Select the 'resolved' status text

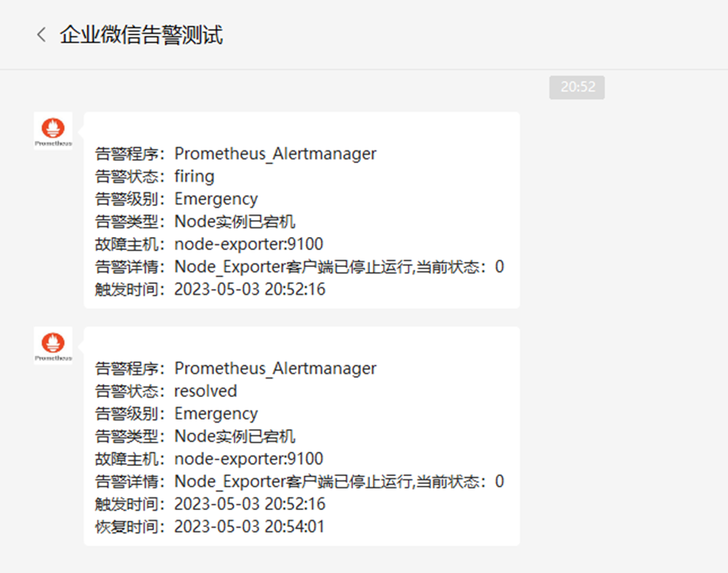coord(205,391)
